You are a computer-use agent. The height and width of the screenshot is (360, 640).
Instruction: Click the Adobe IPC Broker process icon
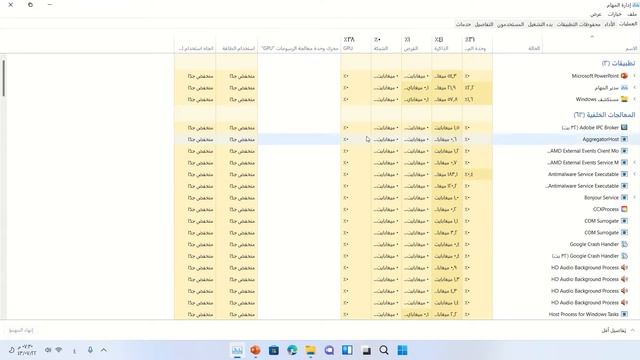point(624,127)
